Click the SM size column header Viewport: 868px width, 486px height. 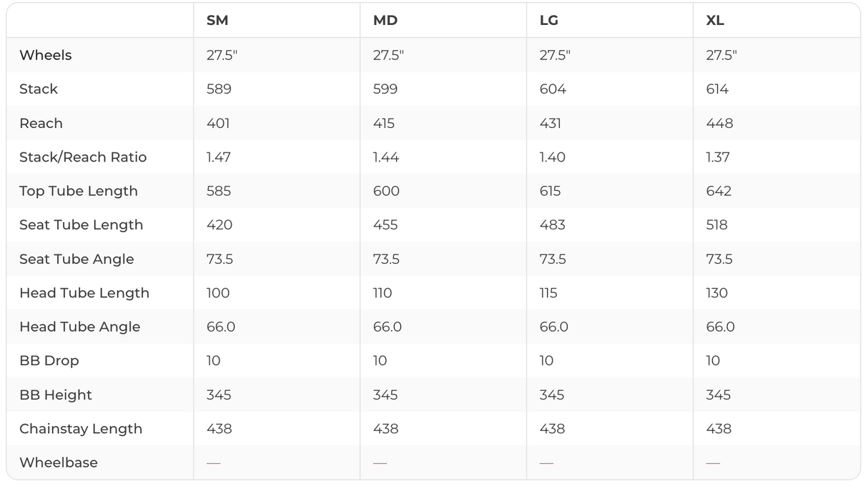pos(217,21)
